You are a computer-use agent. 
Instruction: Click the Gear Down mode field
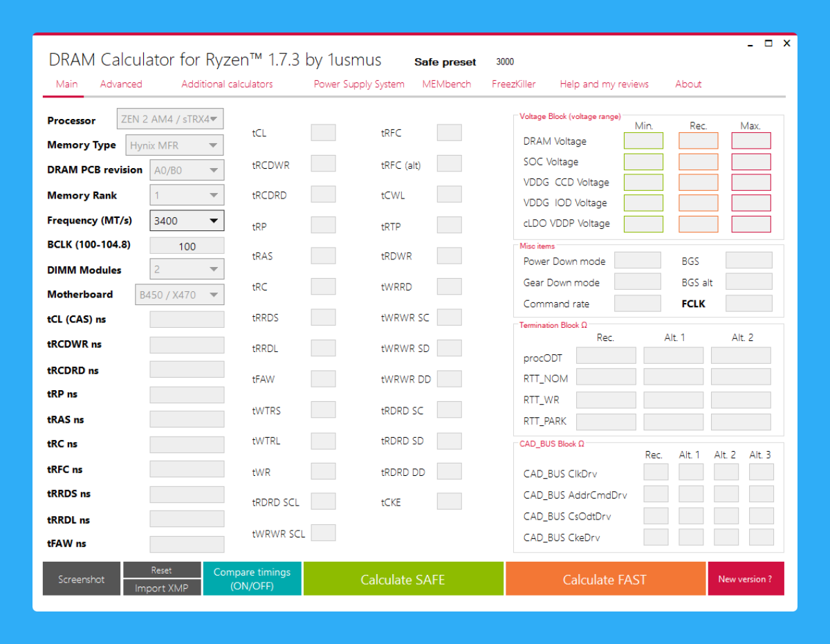[x=638, y=282]
